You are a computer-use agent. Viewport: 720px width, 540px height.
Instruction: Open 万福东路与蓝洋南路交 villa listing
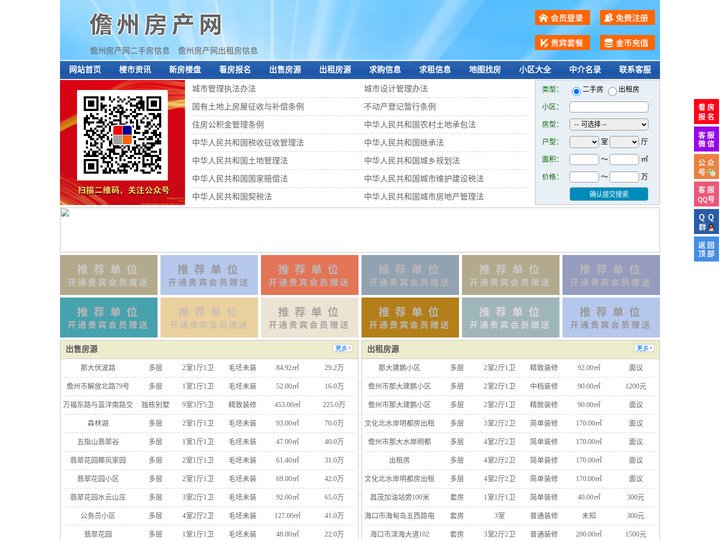tap(98, 405)
